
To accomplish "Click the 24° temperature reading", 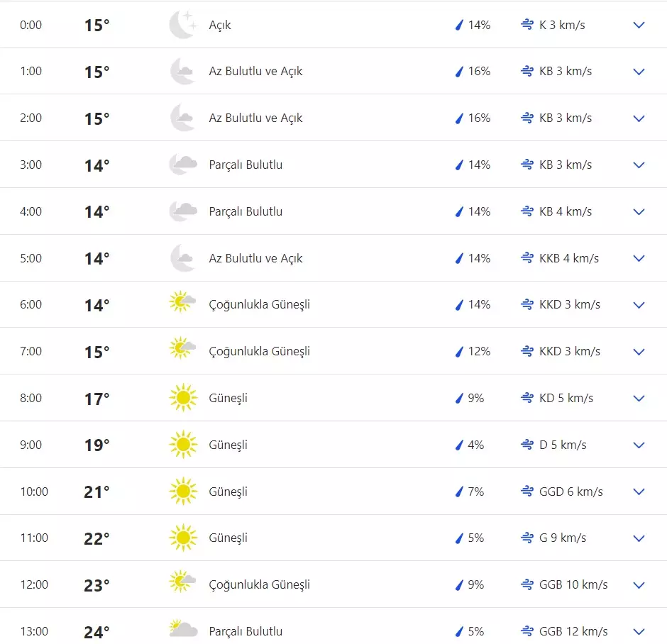I will 97,631.
